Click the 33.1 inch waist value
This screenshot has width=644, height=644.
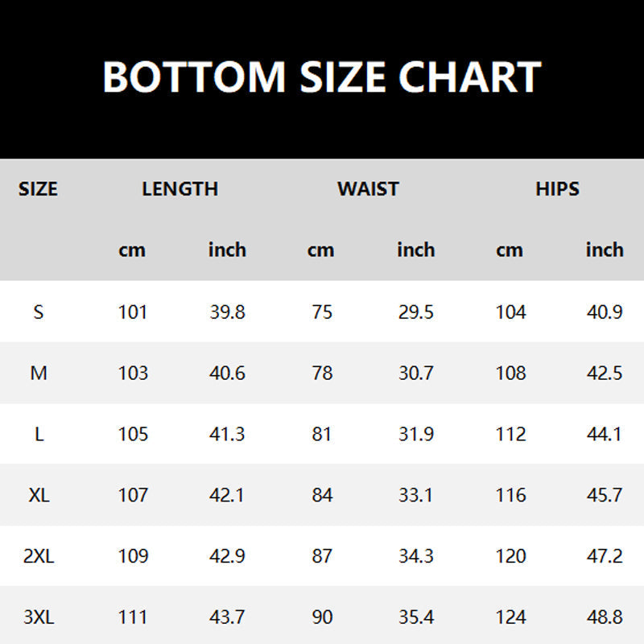coord(415,495)
